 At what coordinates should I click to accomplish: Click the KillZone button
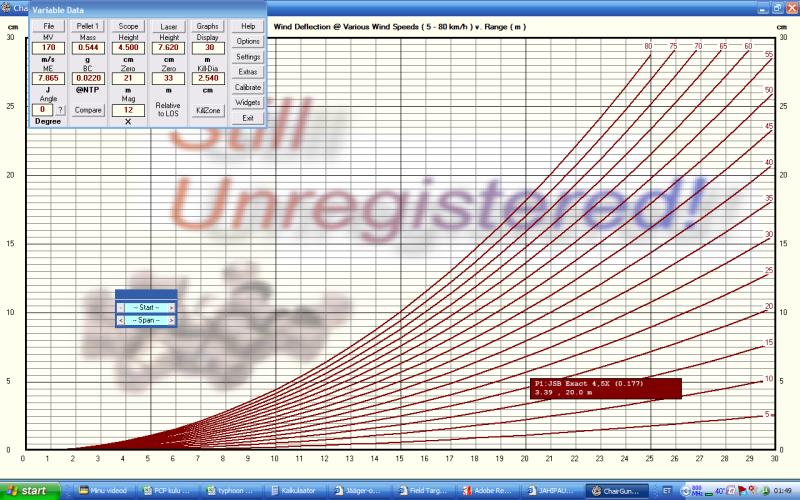pyautogui.click(x=208, y=110)
